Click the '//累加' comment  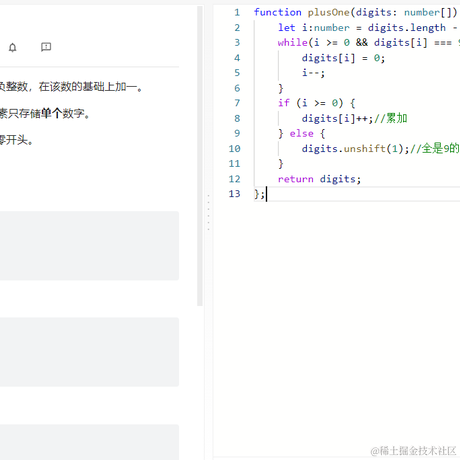(391, 118)
